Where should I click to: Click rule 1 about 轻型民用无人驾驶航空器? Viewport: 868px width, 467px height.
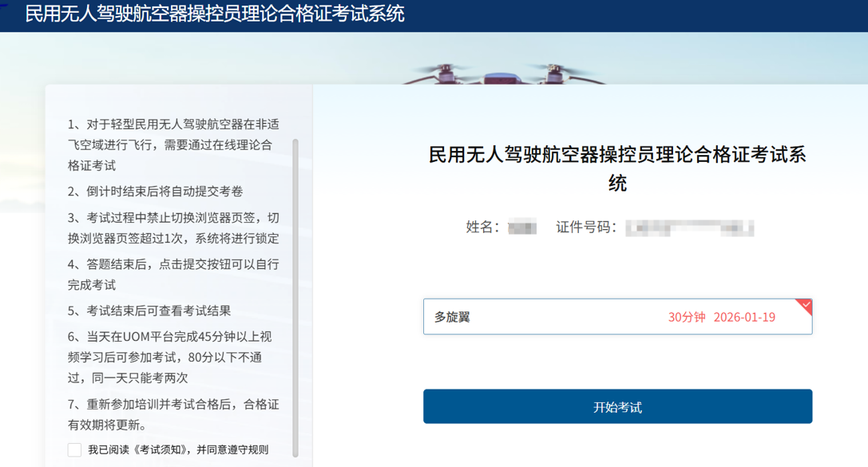pos(173,145)
